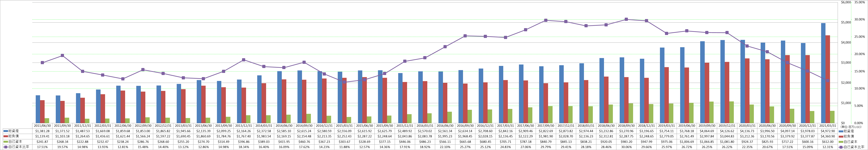868x150 pixels.
Task: Click the purple line marker above 2018/09/30
Action: [626, 19]
